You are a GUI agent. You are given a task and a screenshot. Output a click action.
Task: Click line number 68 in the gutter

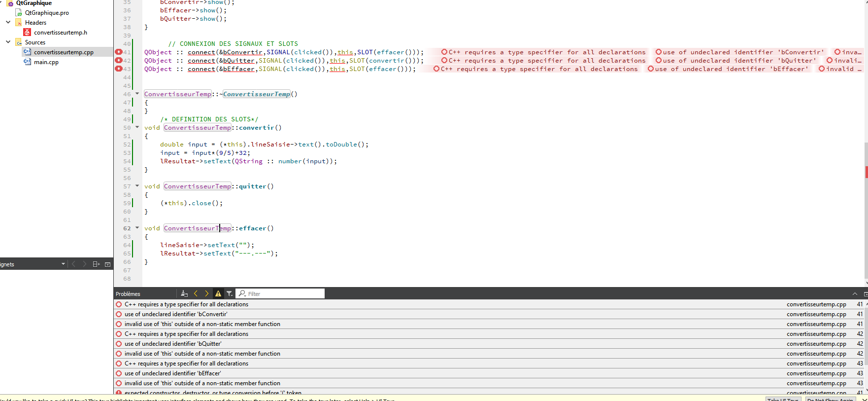[127, 279]
